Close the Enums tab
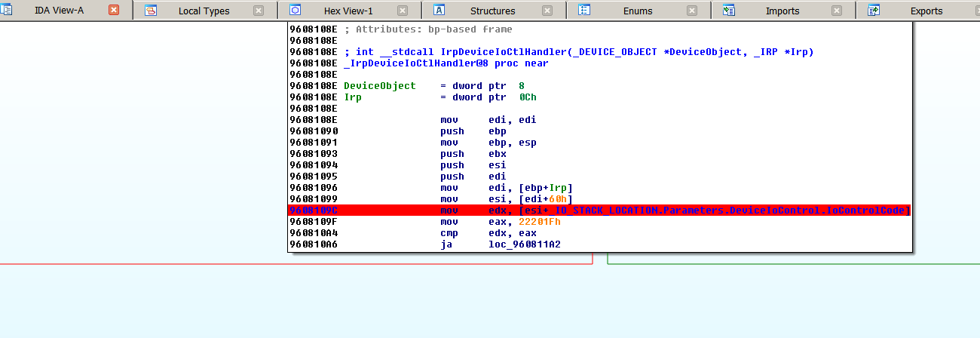 click(x=692, y=11)
